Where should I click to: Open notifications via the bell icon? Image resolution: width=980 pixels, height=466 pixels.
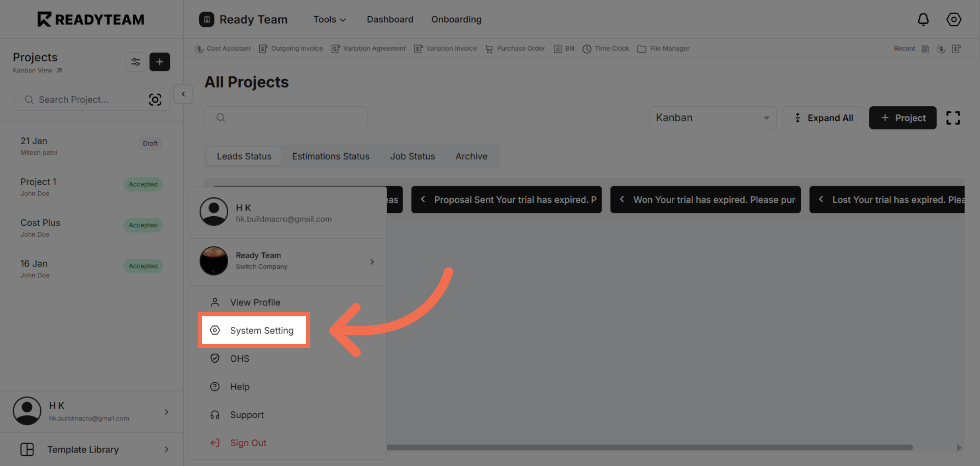pos(924,19)
